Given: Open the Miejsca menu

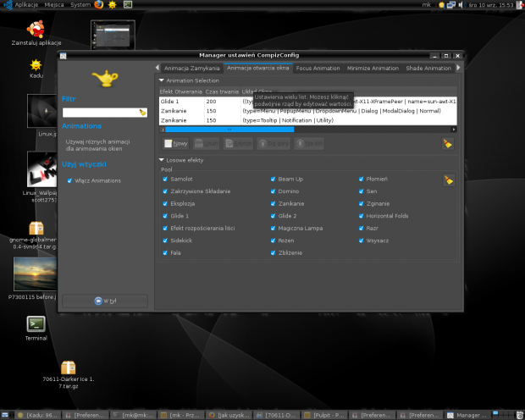Looking at the screenshot, I should point(54,5).
